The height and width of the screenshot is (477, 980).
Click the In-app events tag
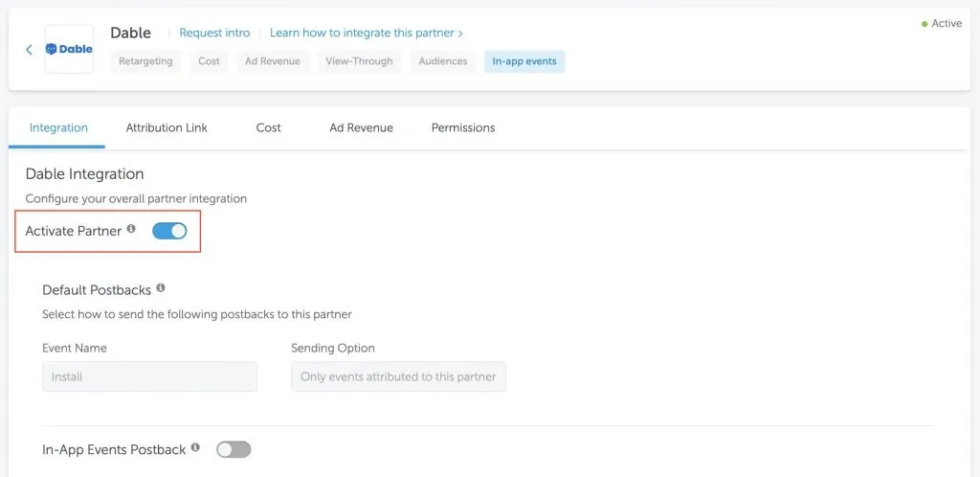click(524, 61)
